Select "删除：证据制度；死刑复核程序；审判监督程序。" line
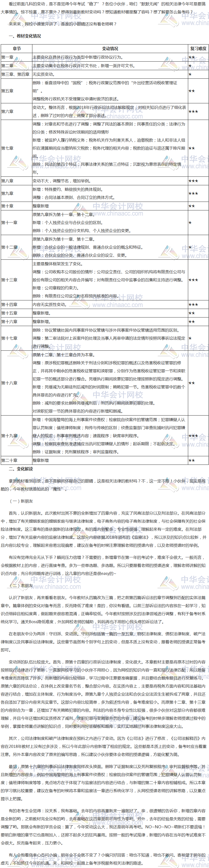 click(x=76, y=452)
